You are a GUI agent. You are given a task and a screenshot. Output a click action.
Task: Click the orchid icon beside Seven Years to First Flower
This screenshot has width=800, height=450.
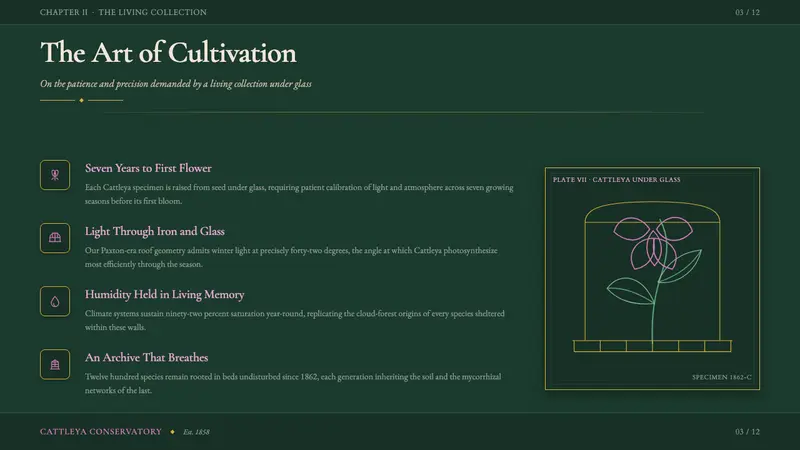[x=55, y=175]
